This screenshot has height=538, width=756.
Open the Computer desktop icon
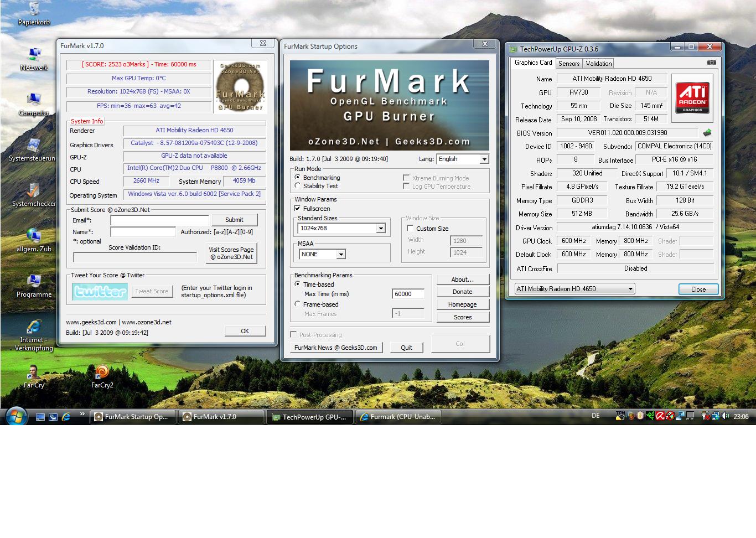click(x=34, y=104)
